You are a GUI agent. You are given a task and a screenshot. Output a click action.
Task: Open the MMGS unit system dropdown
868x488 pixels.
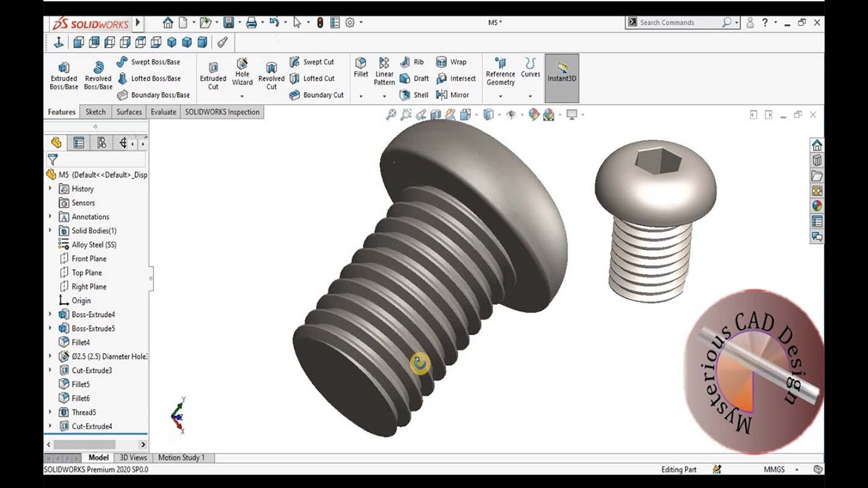coord(796,470)
